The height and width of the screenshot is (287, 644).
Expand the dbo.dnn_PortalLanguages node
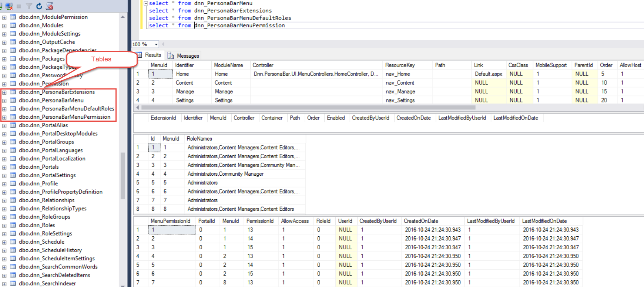(x=4, y=151)
